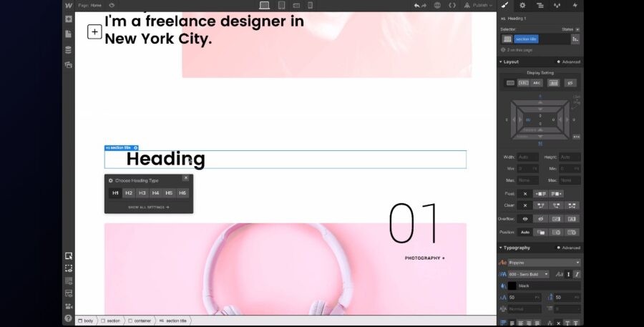Open the letter spacing Normal dropdown
644x327 pixels.
[x=525, y=309]
